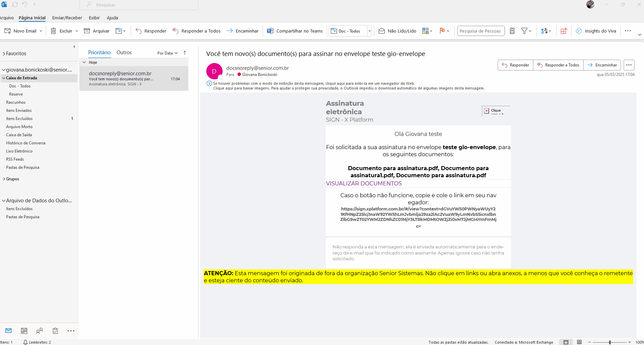Open the Move to folder icon menu

pyautogui.click(x=120, y=31)
